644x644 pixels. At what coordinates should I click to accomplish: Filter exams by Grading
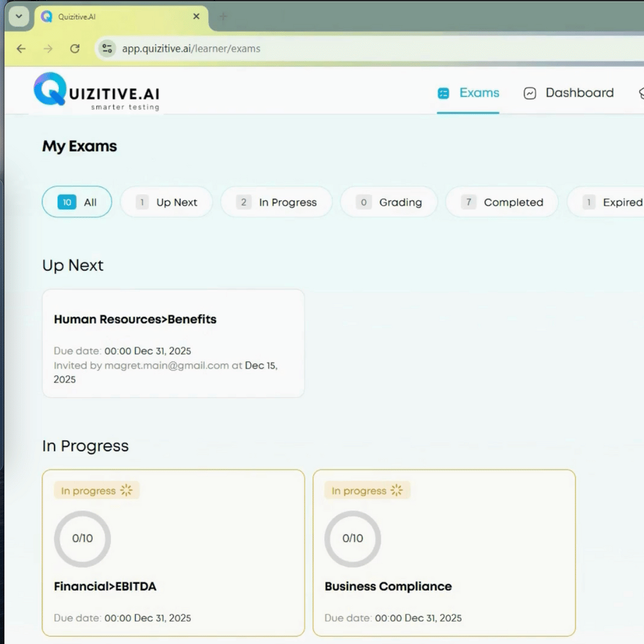coord(389,202)
